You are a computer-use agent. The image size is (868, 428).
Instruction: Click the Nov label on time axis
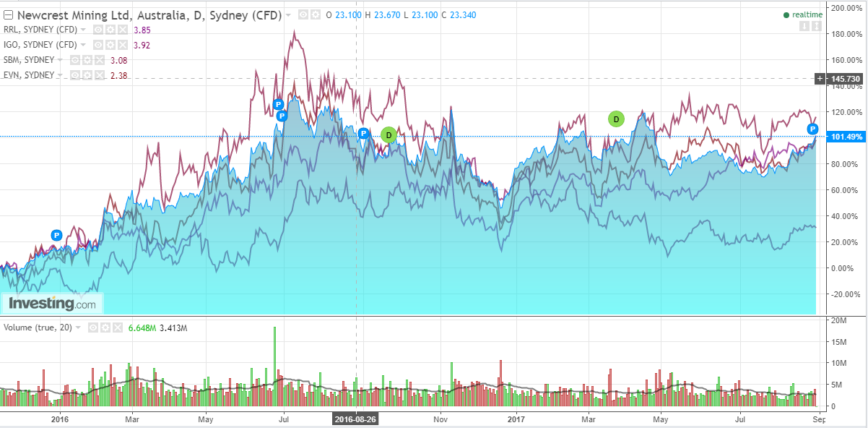click(440, 418)
